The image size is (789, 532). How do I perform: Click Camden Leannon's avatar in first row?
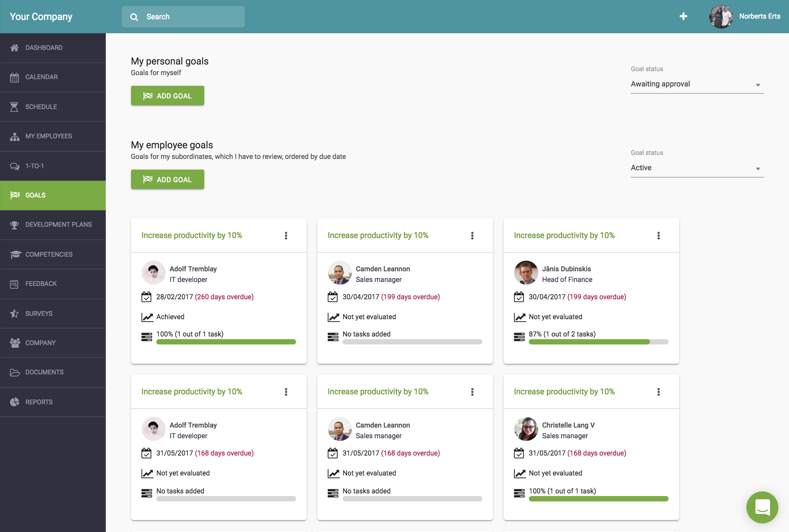pos(339,272)
